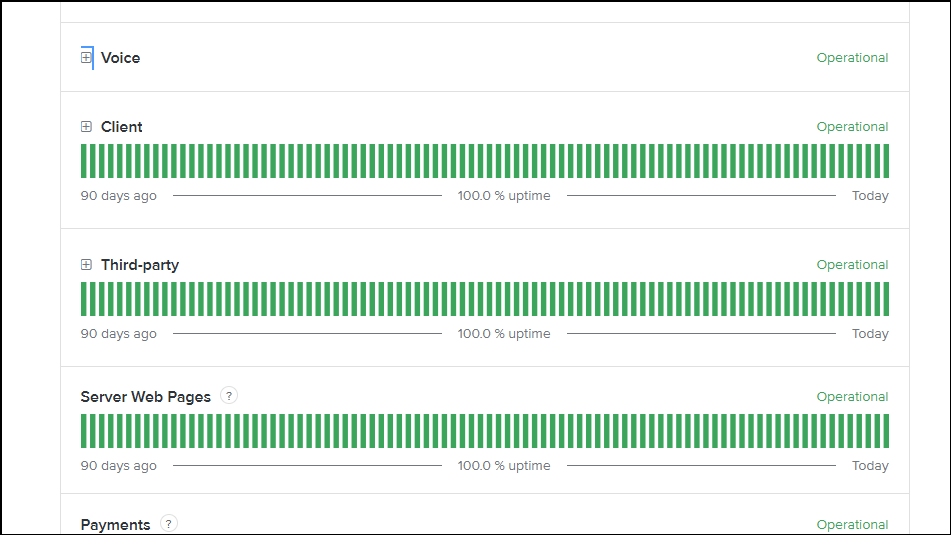Click the first day bar in Third-party uptime chart
Screen dimensions: 951x535
point(84,299)
